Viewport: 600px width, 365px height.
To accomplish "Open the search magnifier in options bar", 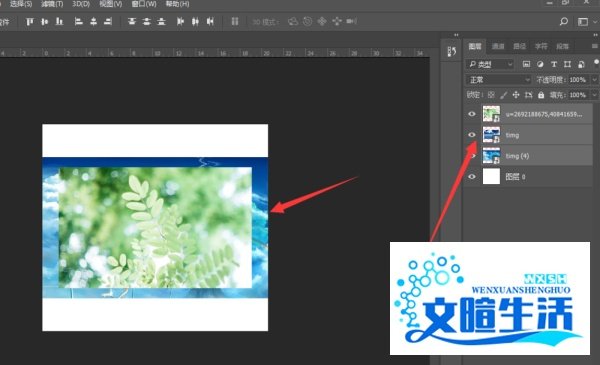I will tap(564, 21).
